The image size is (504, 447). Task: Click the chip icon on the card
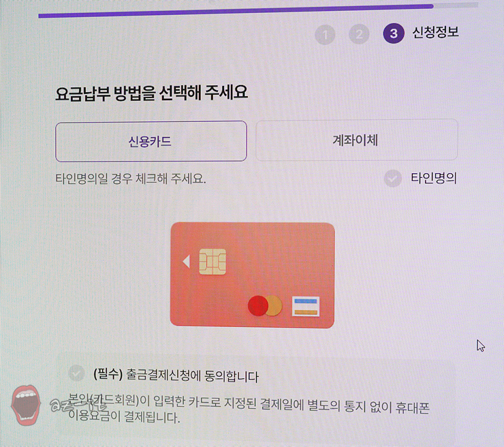click(x=212, y=262)
